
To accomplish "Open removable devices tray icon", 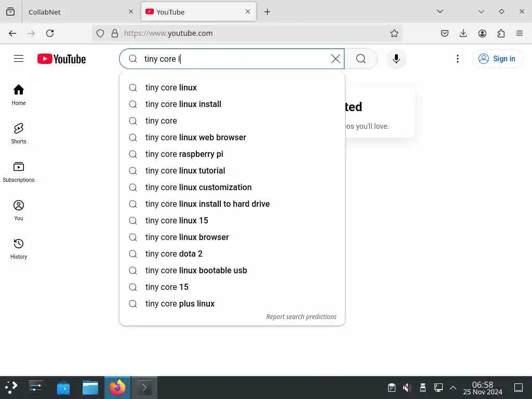I will [423, 388].
